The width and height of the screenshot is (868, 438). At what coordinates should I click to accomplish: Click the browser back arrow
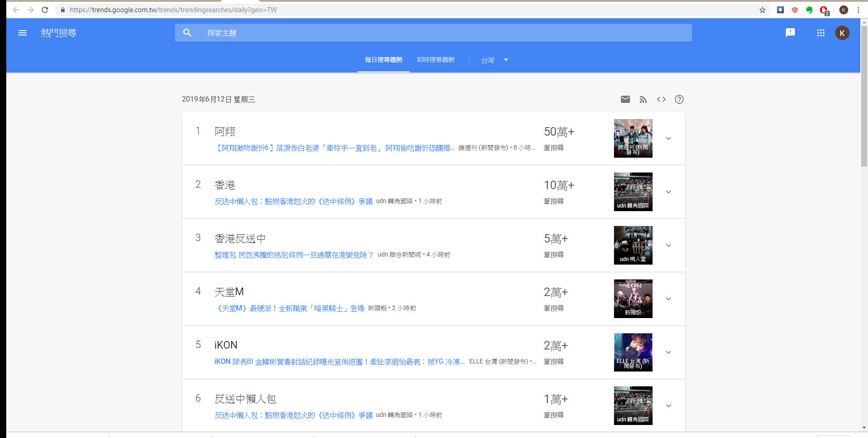point(16,9)
